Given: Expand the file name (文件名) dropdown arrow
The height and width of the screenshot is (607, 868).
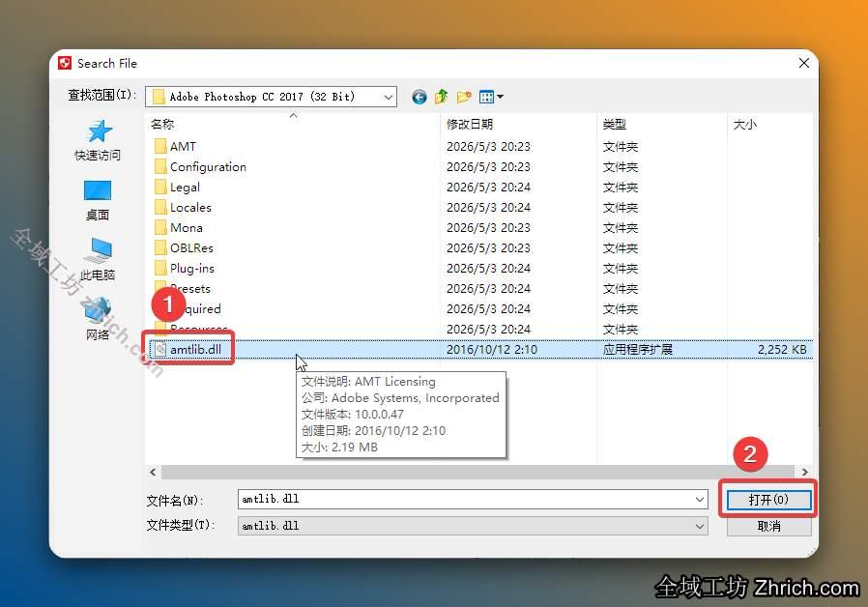Looking at the screenshot, I should click(700, 500).
